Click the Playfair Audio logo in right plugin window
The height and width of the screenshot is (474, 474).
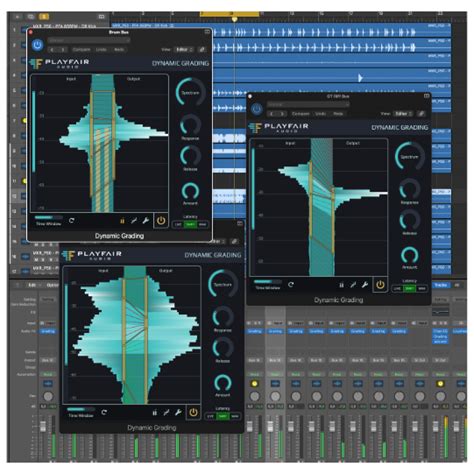pos(279,127)
